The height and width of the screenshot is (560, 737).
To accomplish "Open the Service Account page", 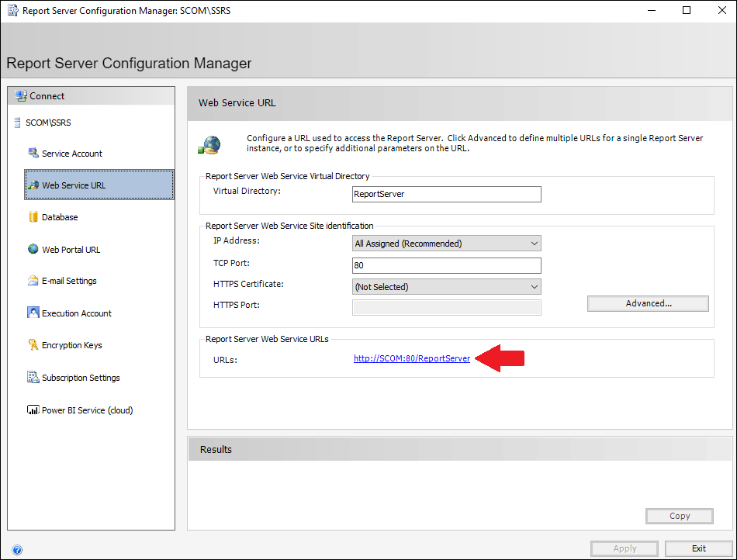I will (72, 154).
